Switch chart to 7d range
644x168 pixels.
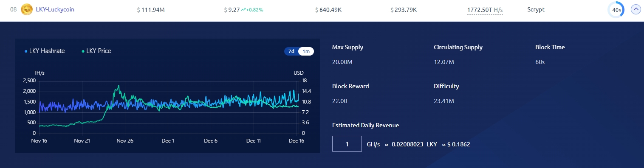(x=291, y=51)
